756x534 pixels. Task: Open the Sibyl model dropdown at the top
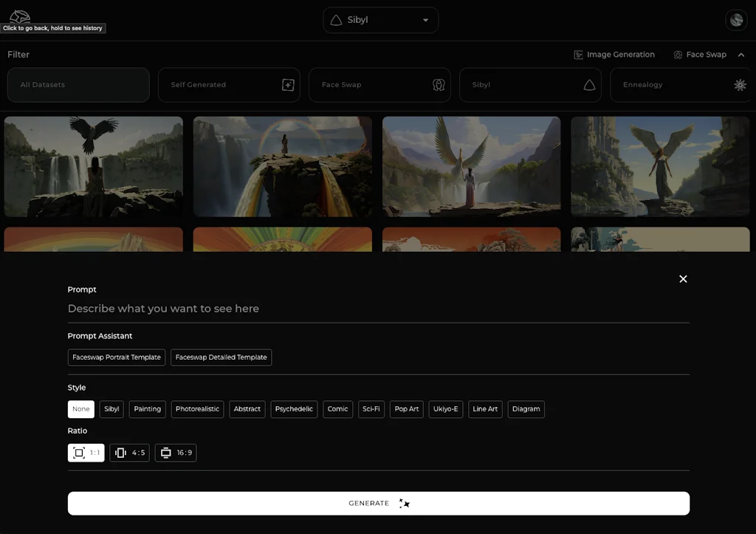pyautogui.click(x=380, y=20)
